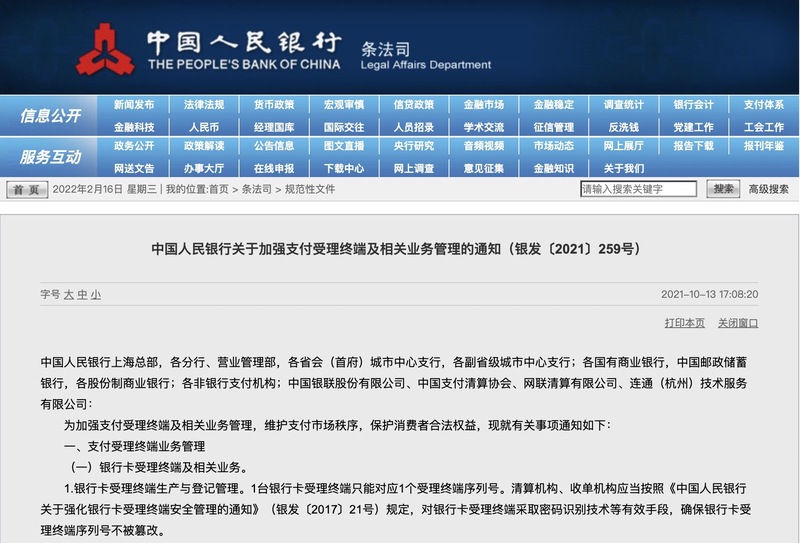Click 规范性文件 in the breadcrumb
Viewport: 800px width, 543px height.
point(310,189)
